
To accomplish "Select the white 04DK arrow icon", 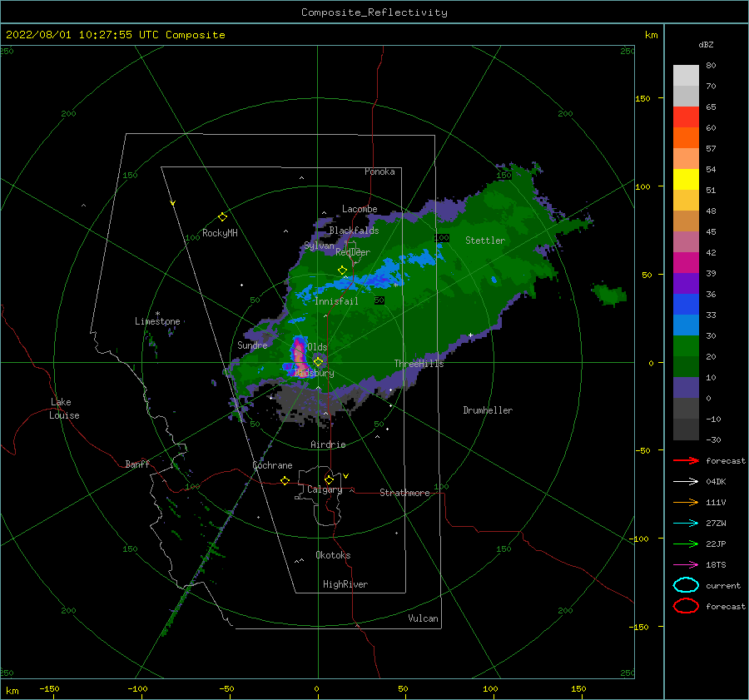I will tap(686, 482).
